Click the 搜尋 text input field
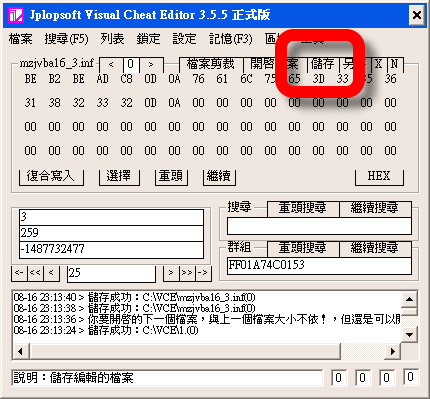The image size is (430, 399). coord(319,226)
